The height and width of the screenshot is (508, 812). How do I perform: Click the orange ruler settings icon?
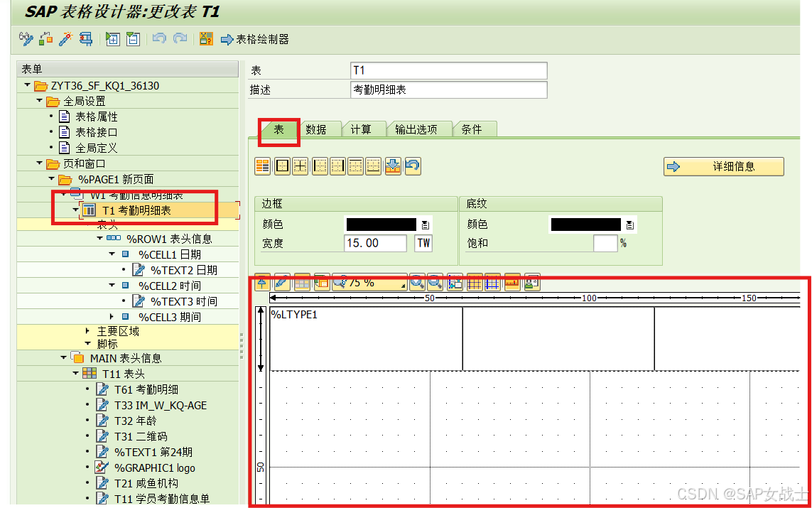coord(512,282)
